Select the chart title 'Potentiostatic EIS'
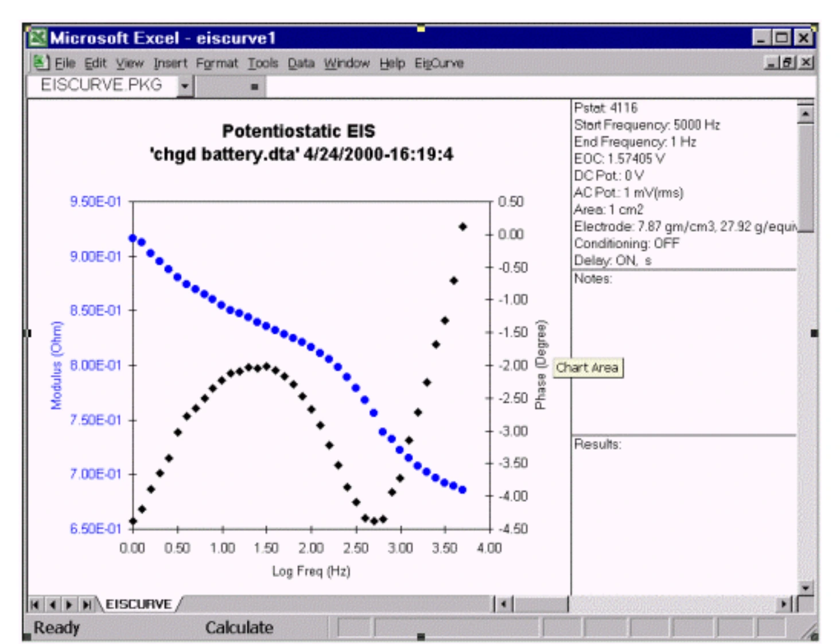 tap(298, 131)
